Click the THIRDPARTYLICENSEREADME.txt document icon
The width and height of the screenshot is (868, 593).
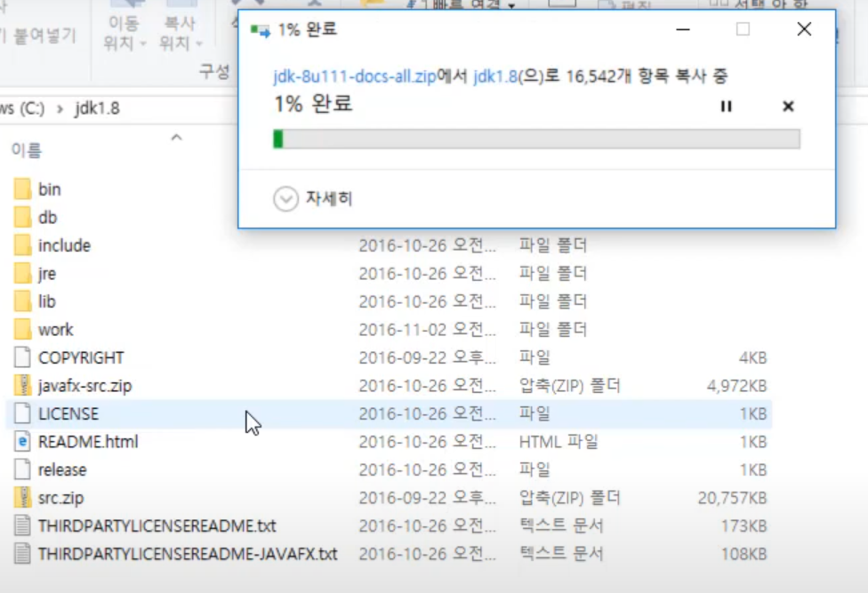pyautogui.click(x=23, y=525)
